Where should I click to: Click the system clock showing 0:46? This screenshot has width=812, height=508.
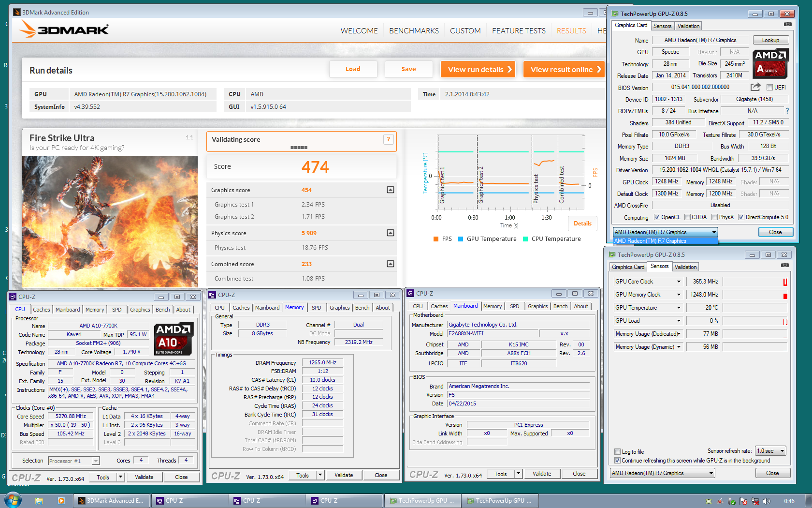click(x=789, y=501)
